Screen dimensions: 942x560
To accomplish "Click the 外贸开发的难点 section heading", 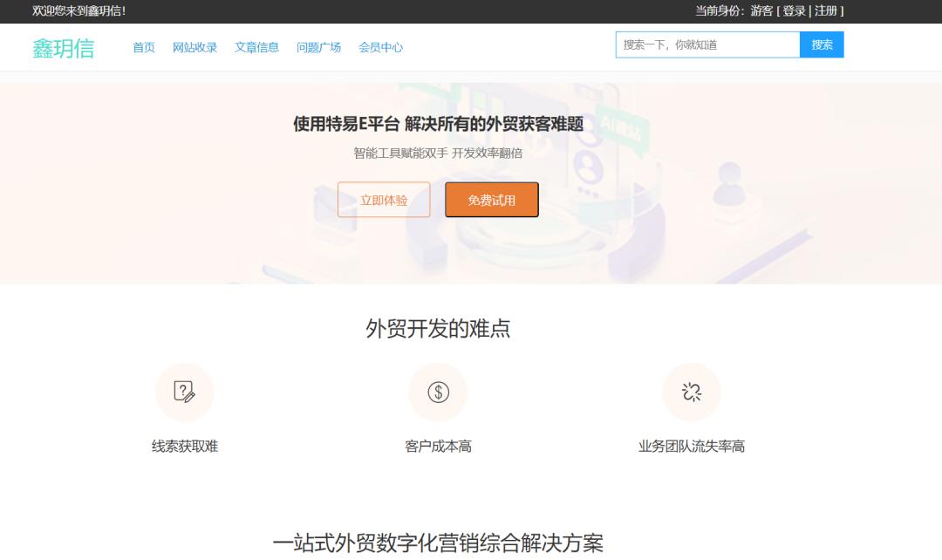I will [438, 329].
